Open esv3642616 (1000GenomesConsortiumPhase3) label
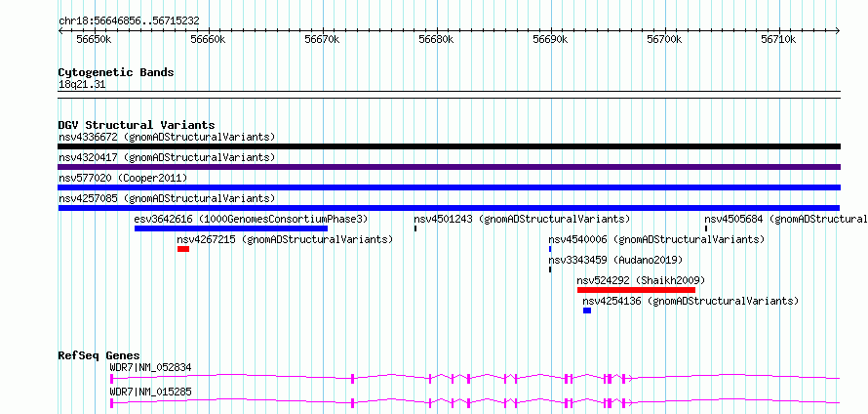Image resolution: width=868 pixels, height=414 pixels. click(251, 219)
